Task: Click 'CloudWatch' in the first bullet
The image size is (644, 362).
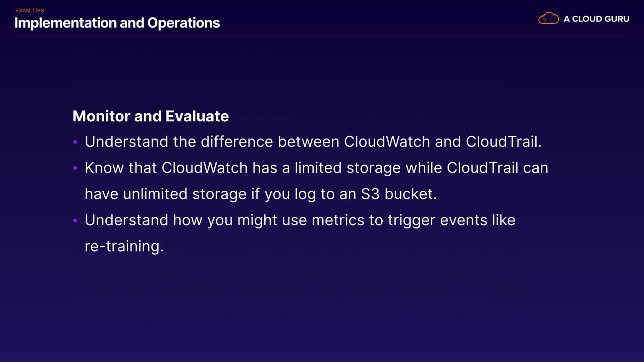Action: tap(387, 142)
